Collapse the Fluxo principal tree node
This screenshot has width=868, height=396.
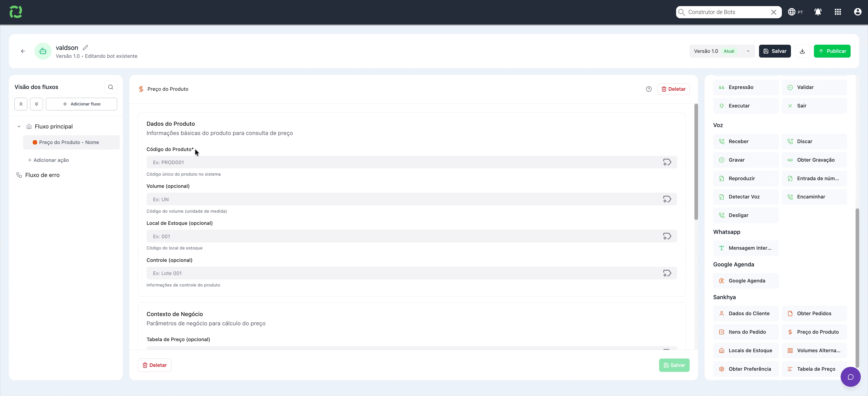coord(19,126)
